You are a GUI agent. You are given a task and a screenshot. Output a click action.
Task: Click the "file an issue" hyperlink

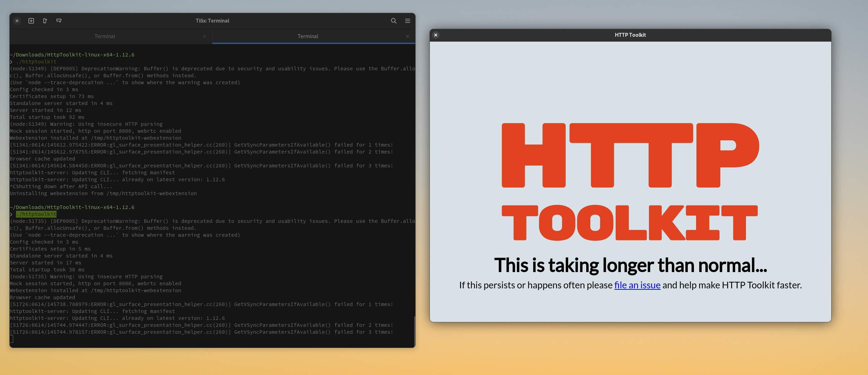(637, 285)
